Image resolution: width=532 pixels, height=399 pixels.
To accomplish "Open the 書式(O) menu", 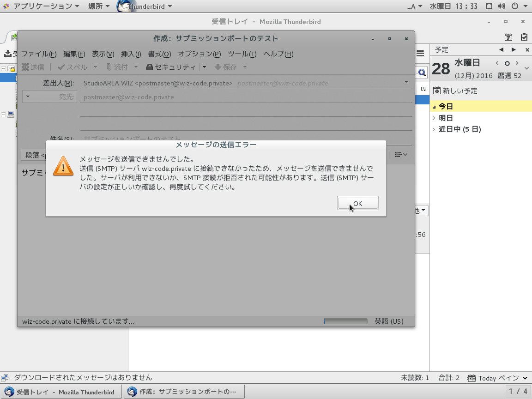I will coord(159,54).
